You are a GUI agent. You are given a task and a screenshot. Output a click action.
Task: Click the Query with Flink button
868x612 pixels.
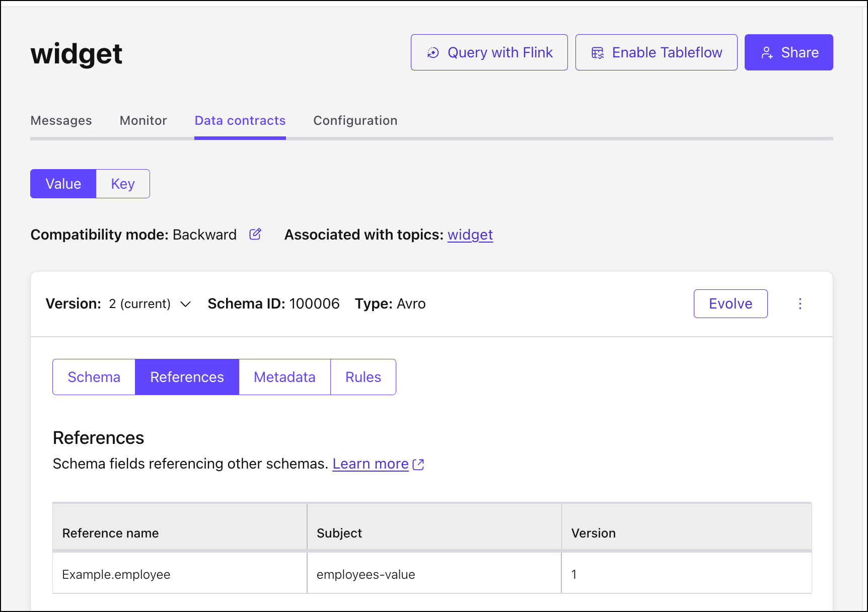pos(489,52)
